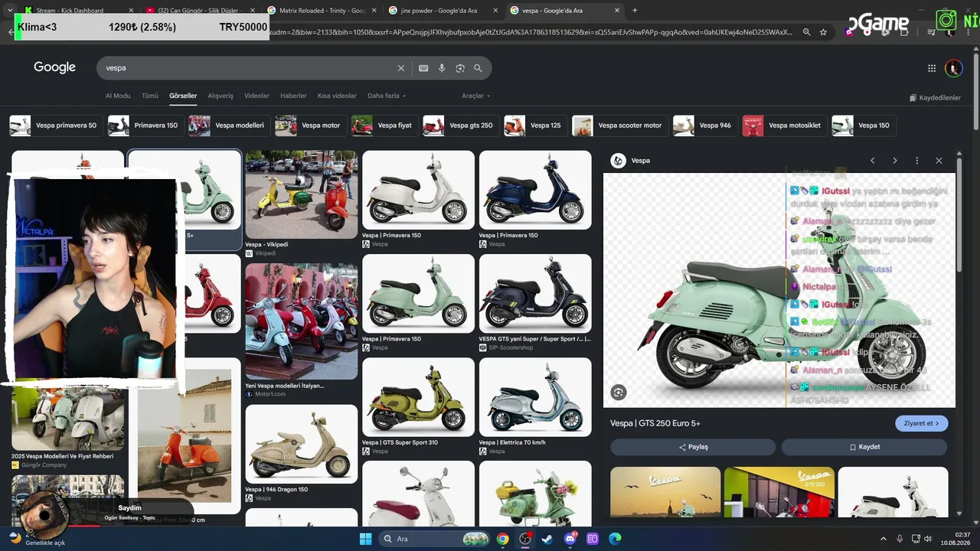This screenshot has height=551, width=980.
Task: Open Discord from the taskbar
Action: pos(570,539)
